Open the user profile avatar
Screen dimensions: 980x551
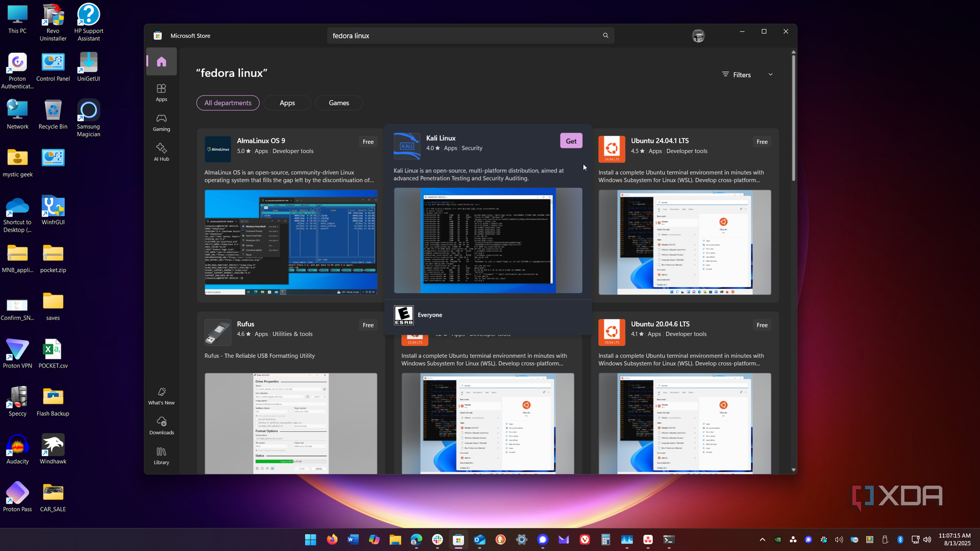[698, 36]
